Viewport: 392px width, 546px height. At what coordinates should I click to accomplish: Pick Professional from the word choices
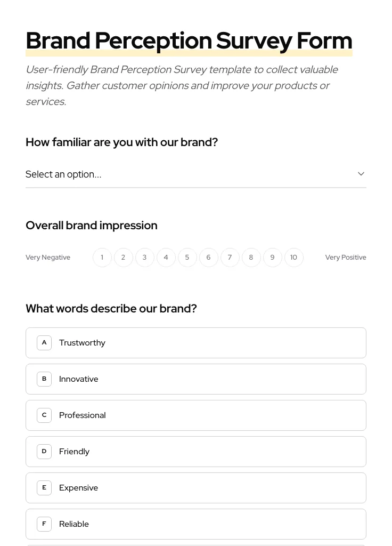(196, 415)
